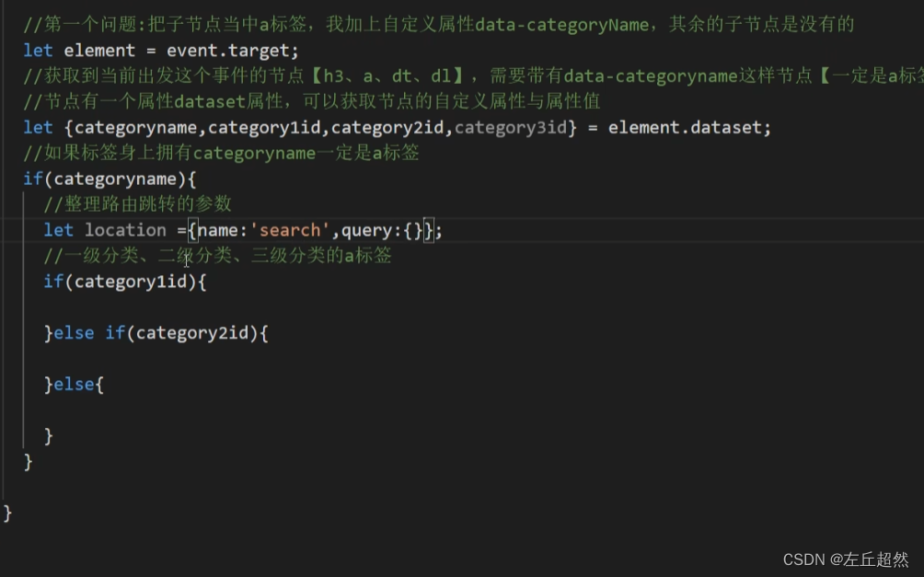This screenshot has height=577, width=924.
Task: Click the first comment line starting '//第一个问题'
Action: 438,25
